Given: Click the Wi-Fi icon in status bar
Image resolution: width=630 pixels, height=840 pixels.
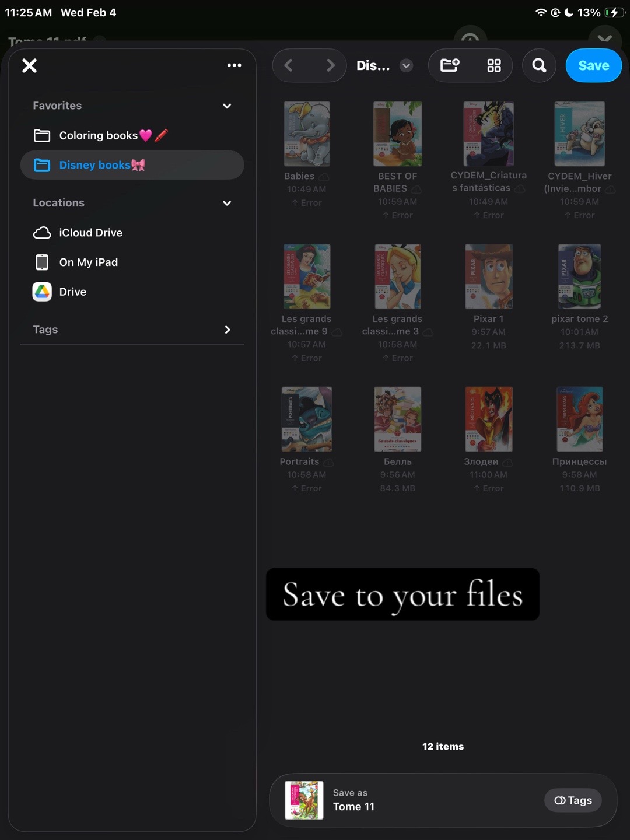Looking at the screenshot, I should [541, 12].
